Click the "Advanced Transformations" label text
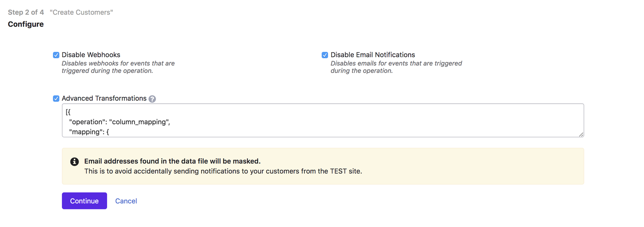Image resolution: width=644 pixels, height=227 pixels. tap(104, 98)
